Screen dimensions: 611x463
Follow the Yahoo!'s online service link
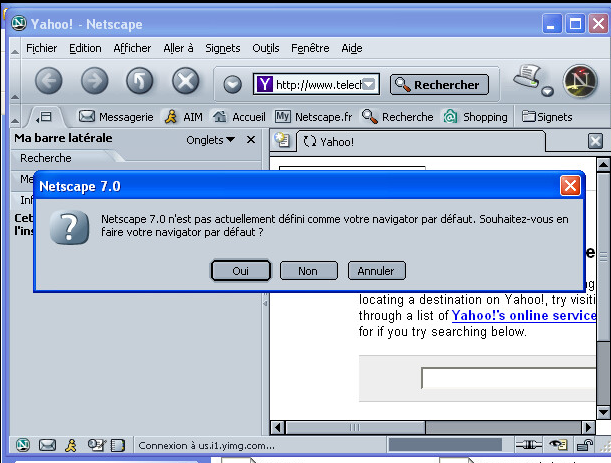click(524, 315)
